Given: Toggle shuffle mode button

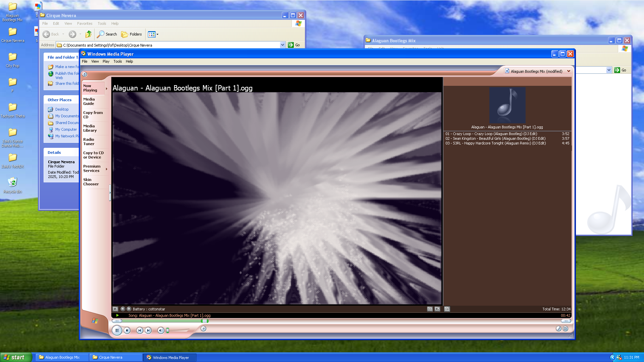Looking at the screenshot, I should click(x=203, y=329).
